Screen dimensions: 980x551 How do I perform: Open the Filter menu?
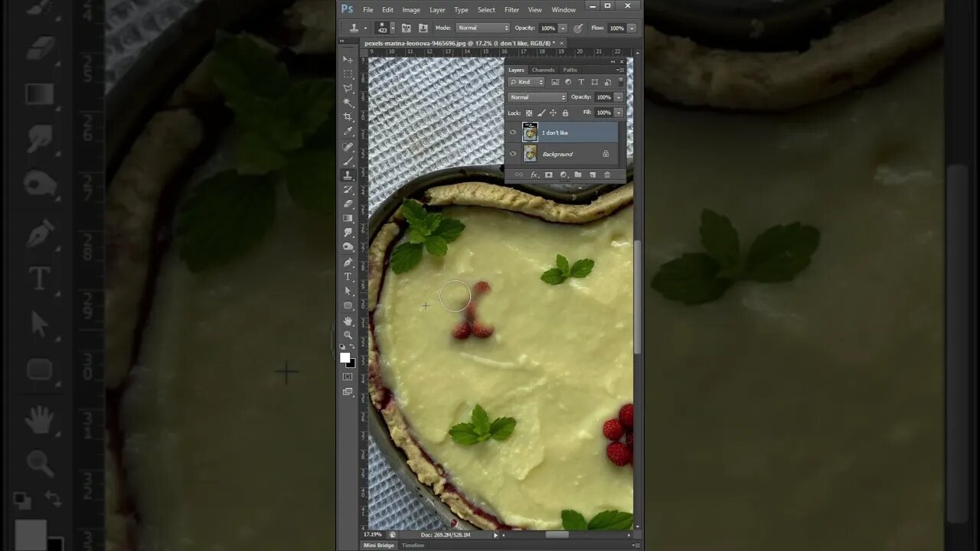click(x=511, y=10)
